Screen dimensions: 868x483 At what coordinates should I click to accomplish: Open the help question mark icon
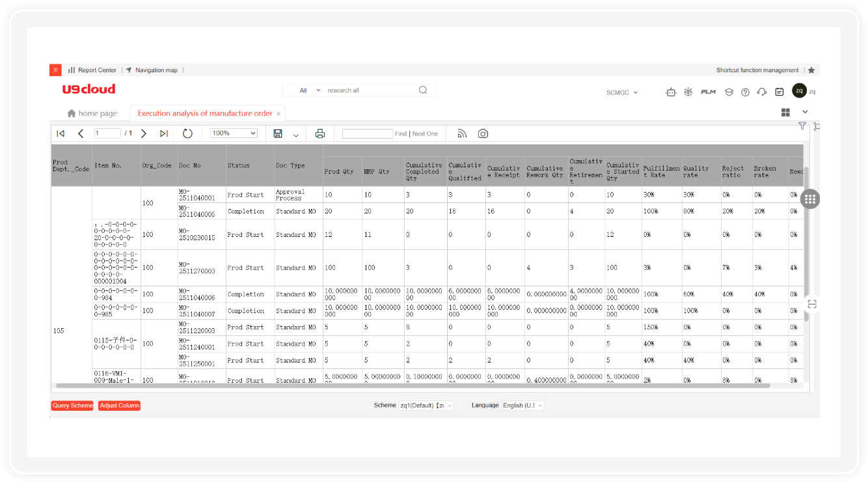coord(746,92)
